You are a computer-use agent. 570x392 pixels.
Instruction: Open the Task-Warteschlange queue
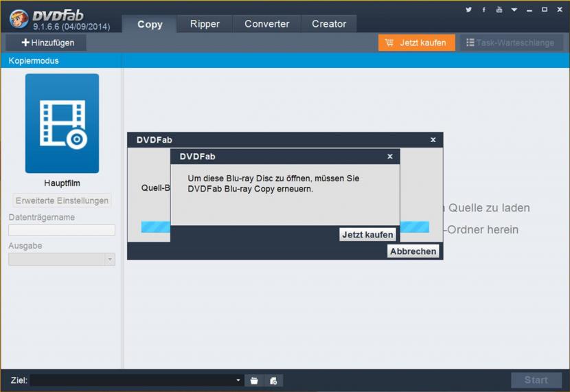[511, 43]
